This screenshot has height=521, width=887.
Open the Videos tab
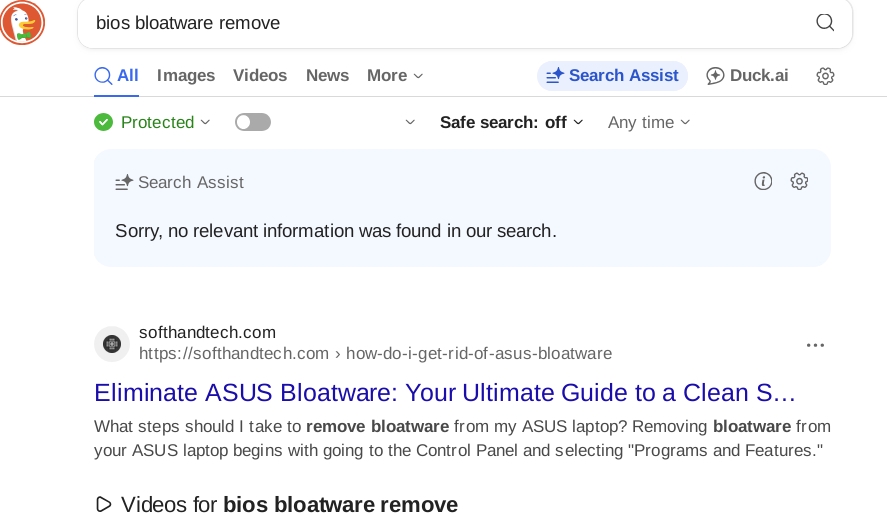coord(260,76)
